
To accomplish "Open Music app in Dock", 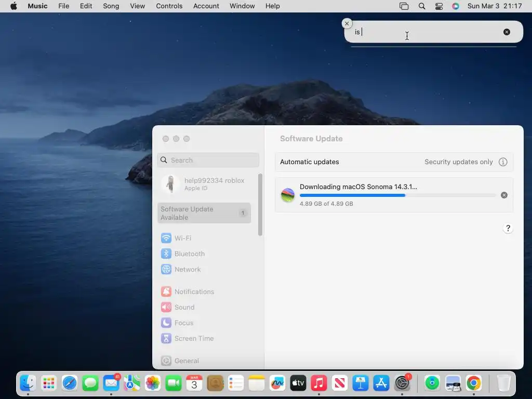I will [319, 383].
